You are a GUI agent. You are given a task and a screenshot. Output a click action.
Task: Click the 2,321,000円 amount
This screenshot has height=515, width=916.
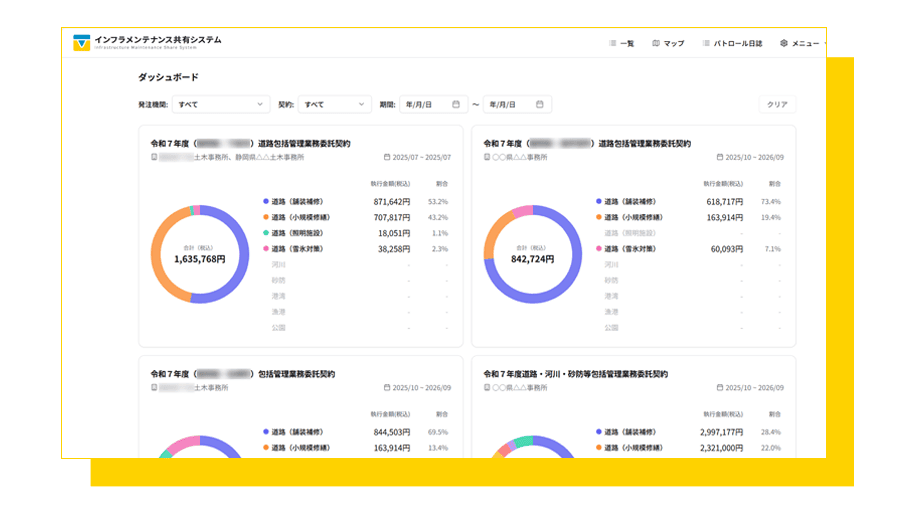(x=721, y=448)
